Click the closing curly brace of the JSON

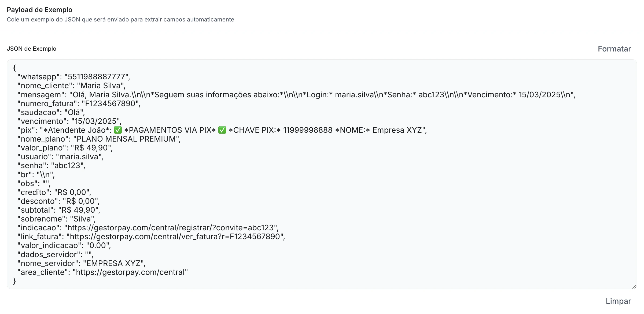[x=14, y=281]
